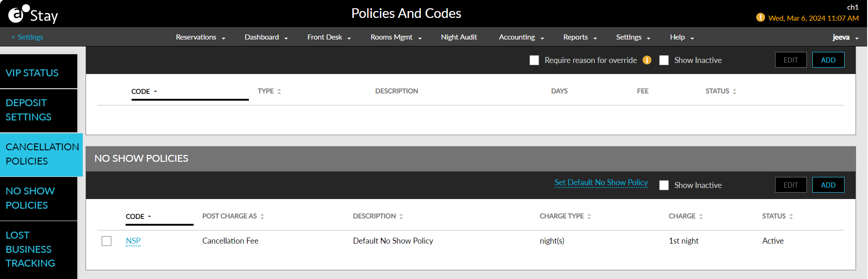Open the VIP Status sidebar section

(39, 72)
